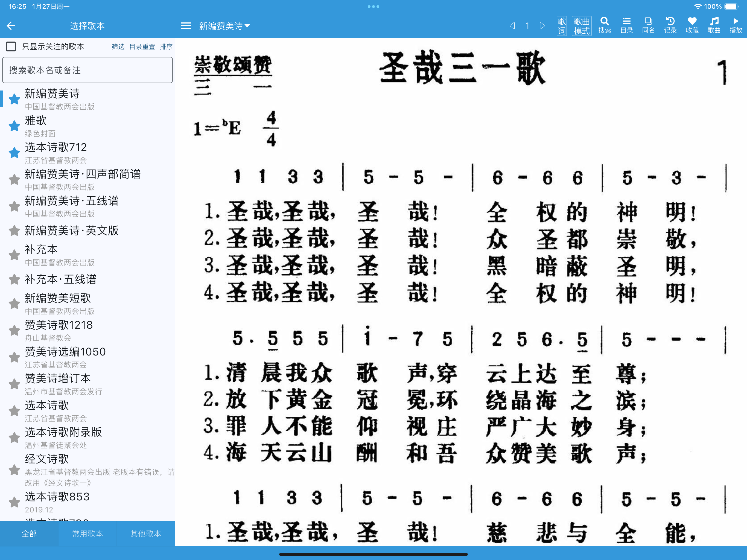Go to previous song arrow
Screen dimensions: 747x560
(512, 26)
